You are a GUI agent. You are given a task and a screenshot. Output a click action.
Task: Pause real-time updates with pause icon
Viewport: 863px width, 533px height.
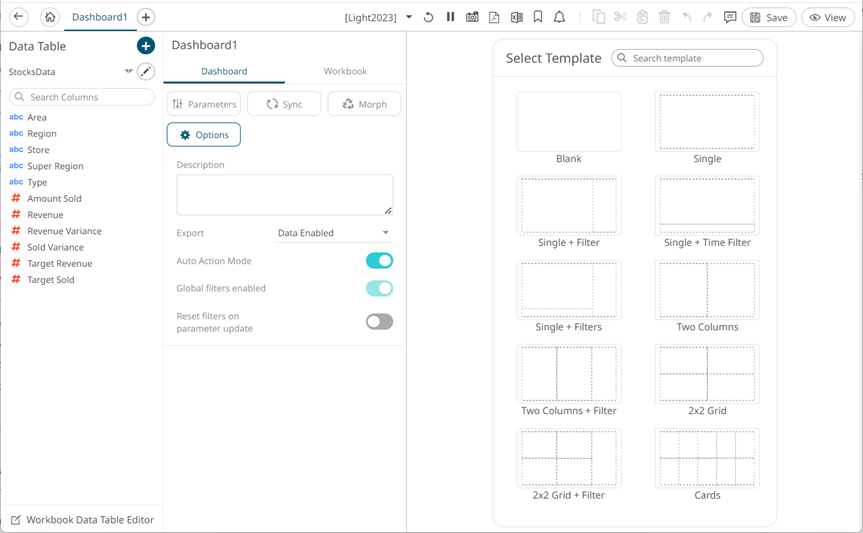click(x=451, y=17)
